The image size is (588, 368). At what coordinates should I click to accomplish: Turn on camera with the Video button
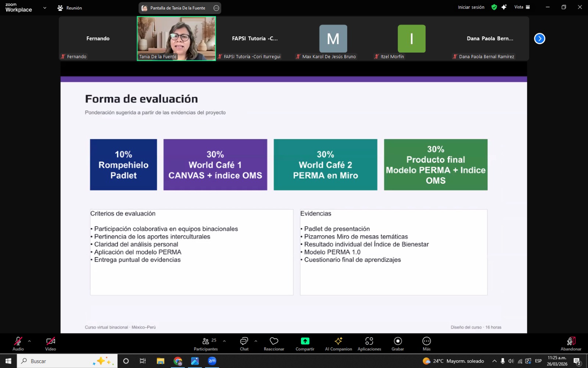pos(51,341)
